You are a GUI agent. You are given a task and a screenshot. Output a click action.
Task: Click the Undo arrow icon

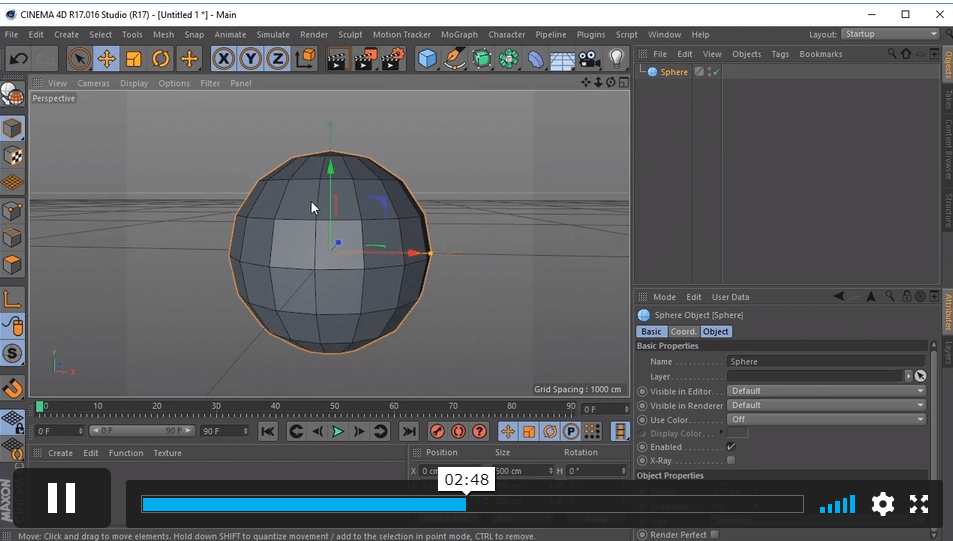[x=18, y=59]
